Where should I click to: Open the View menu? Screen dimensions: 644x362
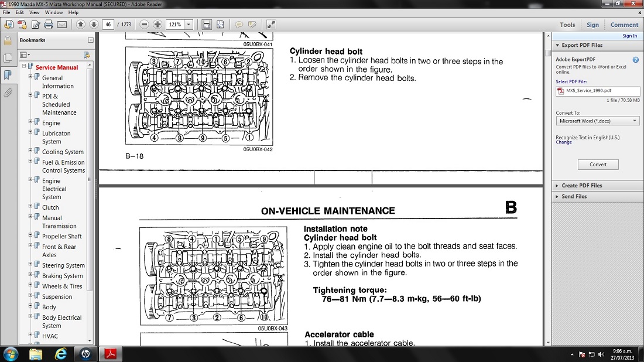click(34, 12)
